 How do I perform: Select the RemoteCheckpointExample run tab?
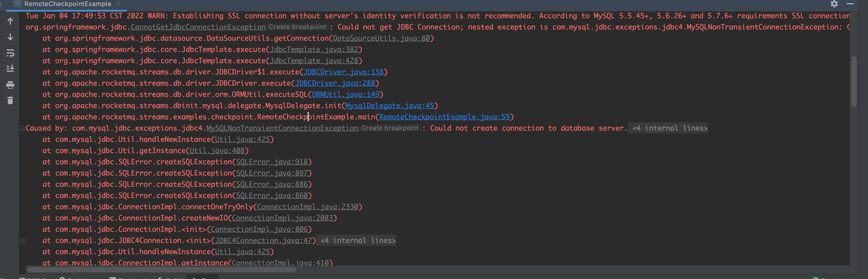[x=67, y=4]
